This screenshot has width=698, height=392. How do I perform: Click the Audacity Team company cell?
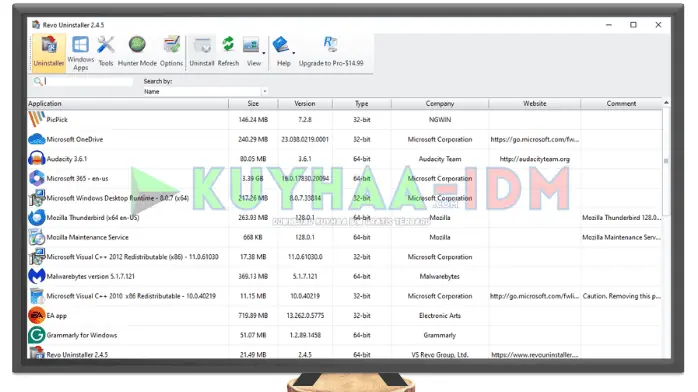coord(440,159)
